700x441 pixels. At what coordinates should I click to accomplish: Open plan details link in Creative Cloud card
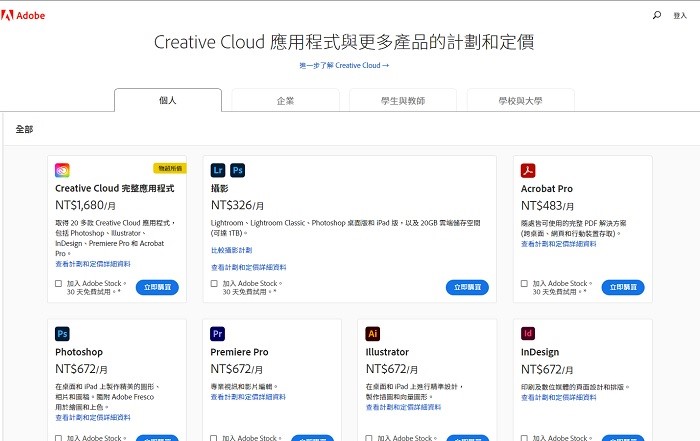pos(93,264)
